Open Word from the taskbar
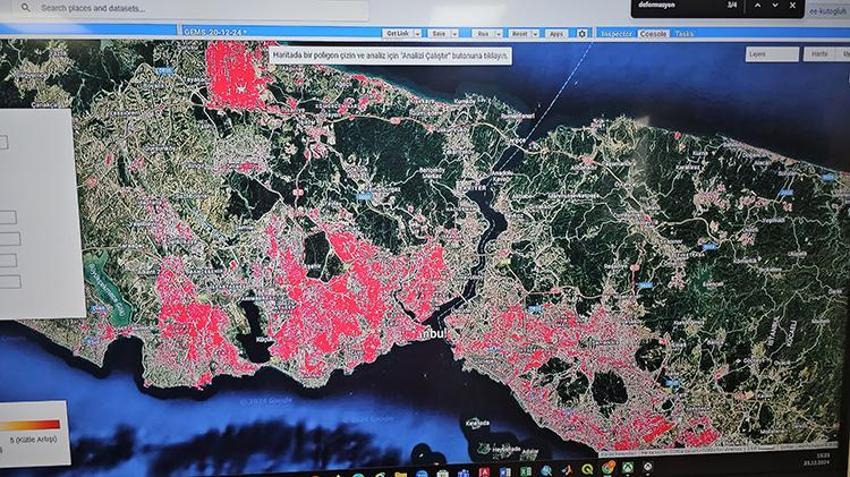This screenshot has width=850, height=477. point(505,472)
